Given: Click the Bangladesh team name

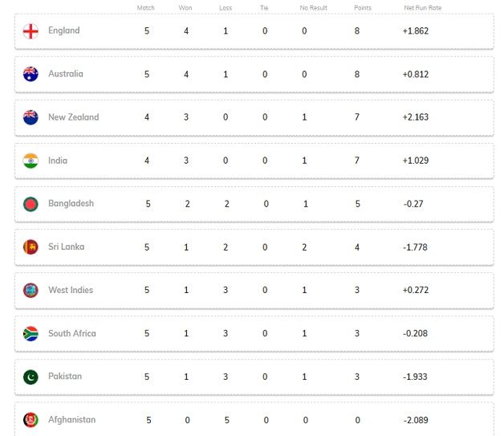Looking at the screenshot, I should (71, 203).
